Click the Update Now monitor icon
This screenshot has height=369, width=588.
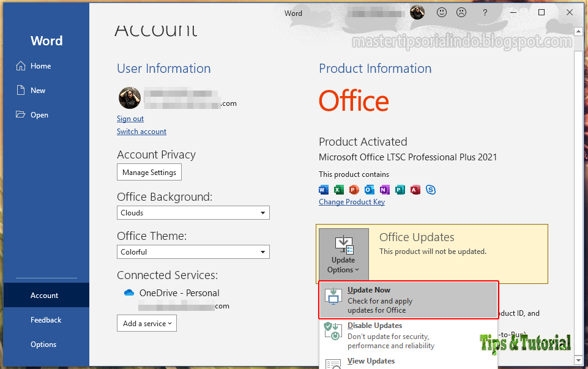[333, 296]
